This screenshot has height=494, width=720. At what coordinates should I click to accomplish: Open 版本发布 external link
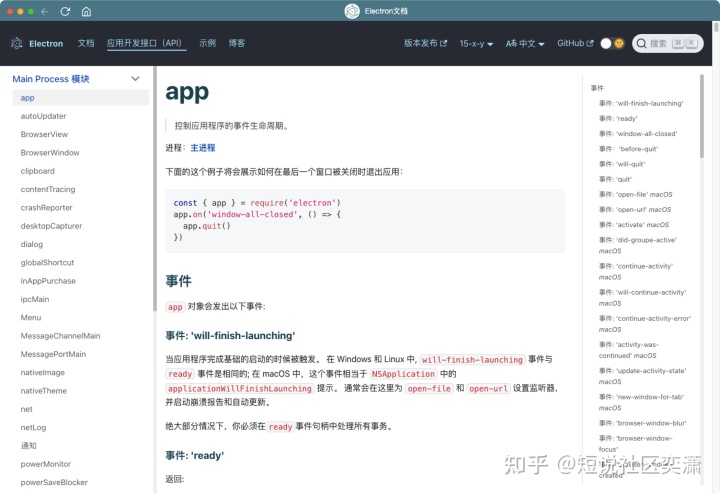point(425,43)
